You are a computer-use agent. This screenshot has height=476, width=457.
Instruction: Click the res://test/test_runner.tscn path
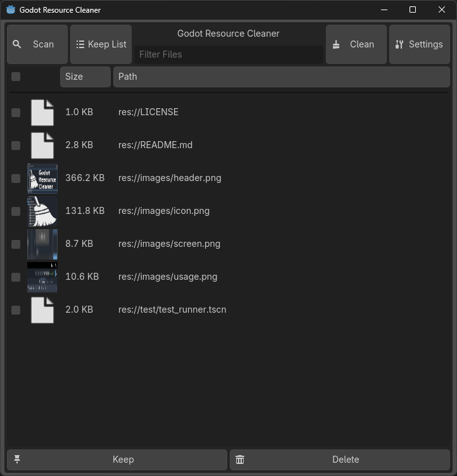[x=172, y=310]
